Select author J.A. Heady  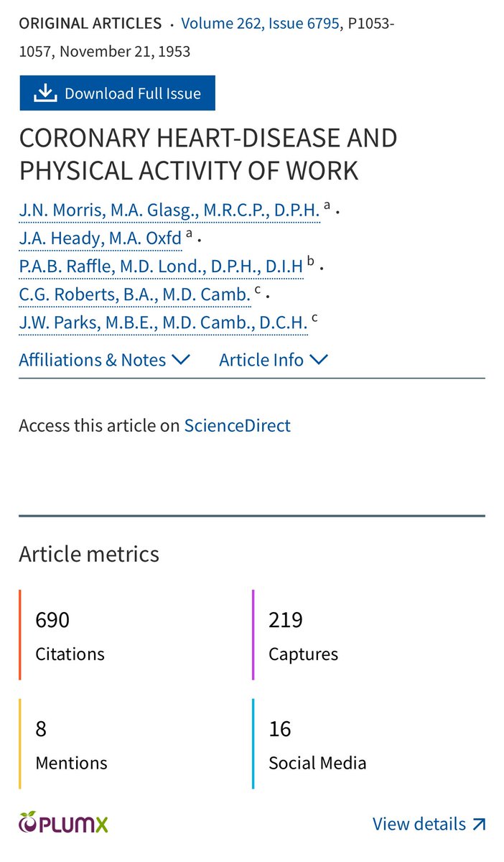click(x=101, y=238)
